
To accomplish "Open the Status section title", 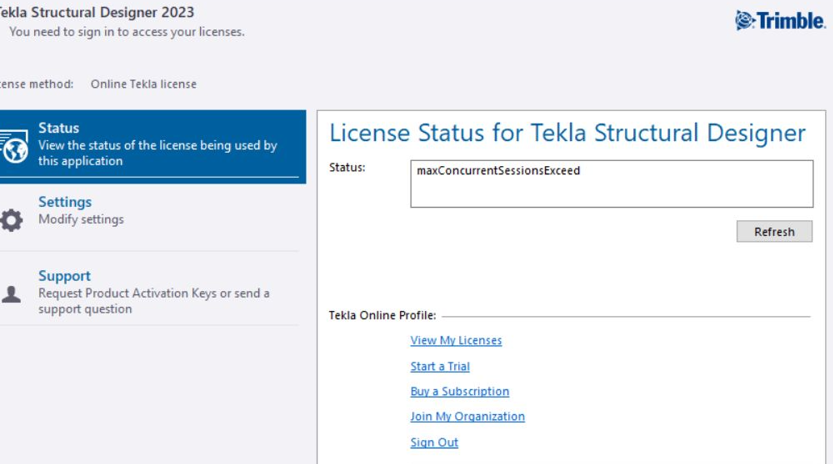I will tap(58, 128).
